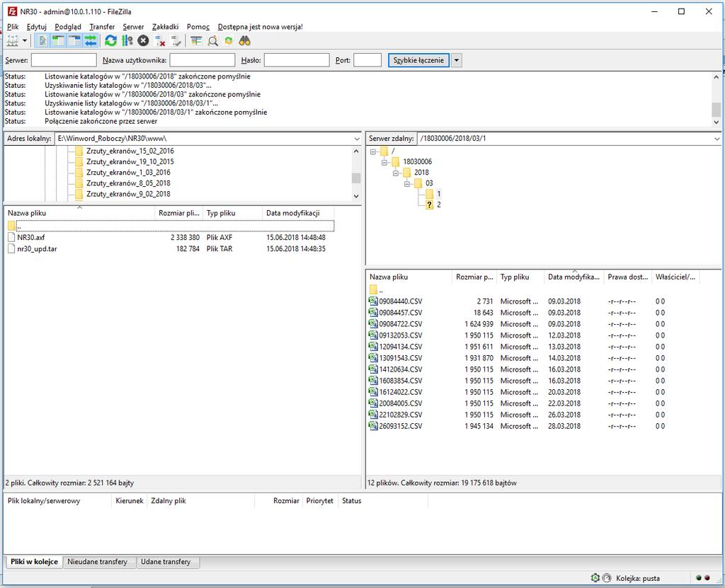The height and width of the screenshot is (588, 725).
Task: Select local folder Zrzuty_ekranów_15_02_2016
Action: click(x=130, y=151)
